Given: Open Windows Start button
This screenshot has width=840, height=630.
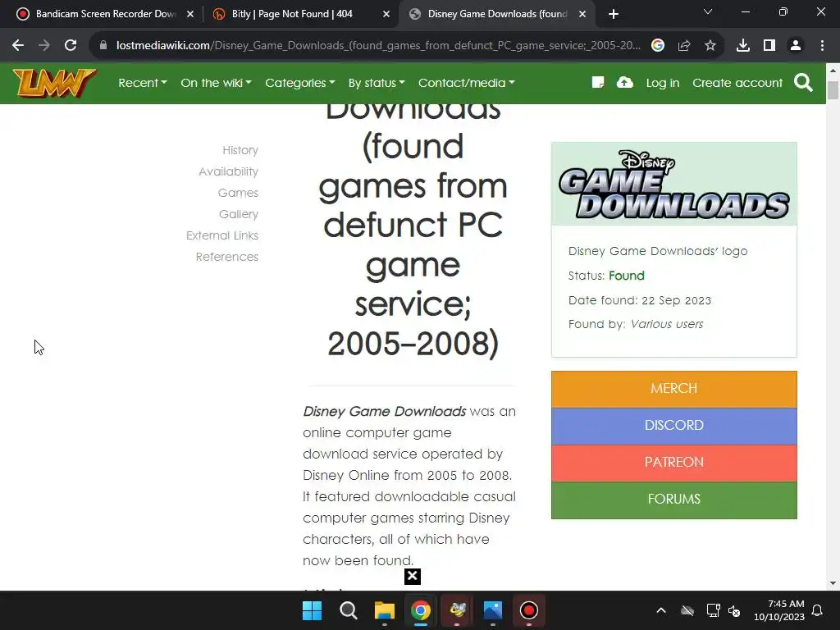Looking at the screenshot, I should pyautogui.click(x=312, y=610).
